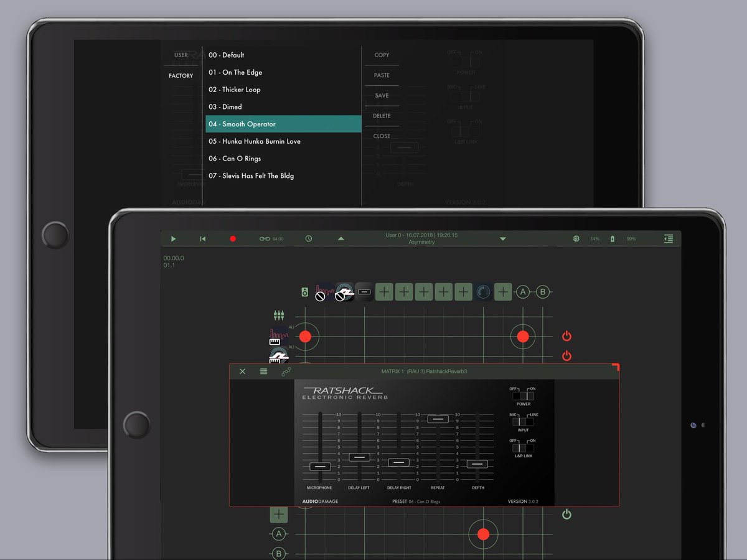Click the Paste button in preset browser

pos(382,75)
